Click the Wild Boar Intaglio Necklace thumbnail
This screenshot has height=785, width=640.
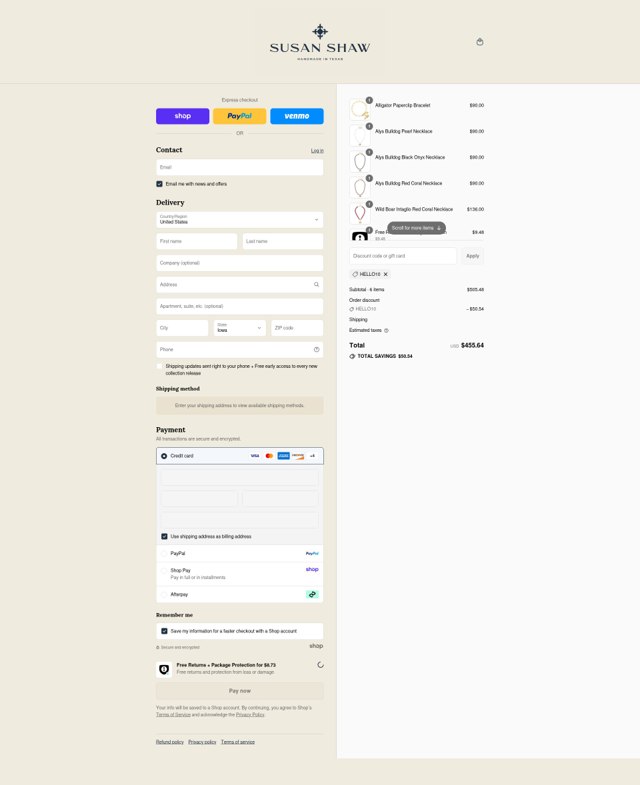360,213
